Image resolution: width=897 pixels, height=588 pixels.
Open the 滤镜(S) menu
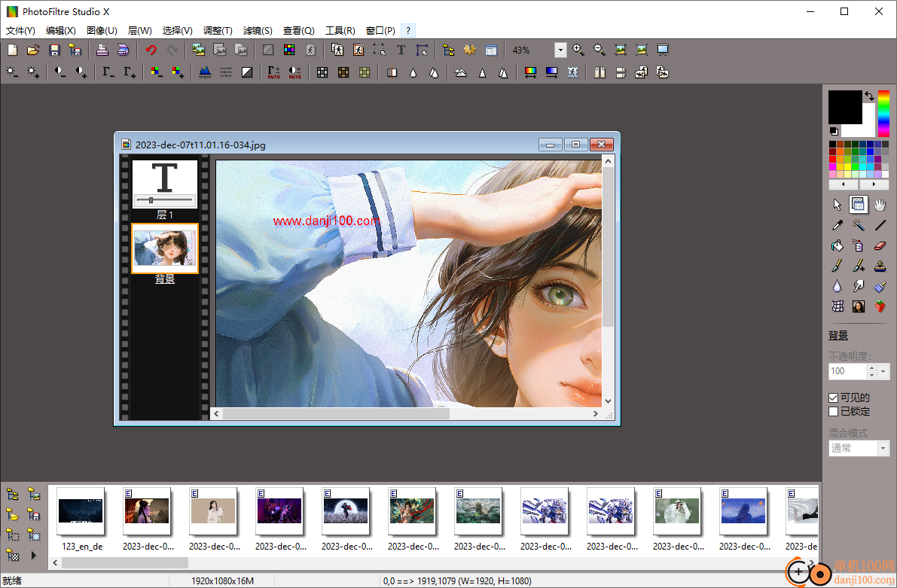258,30
